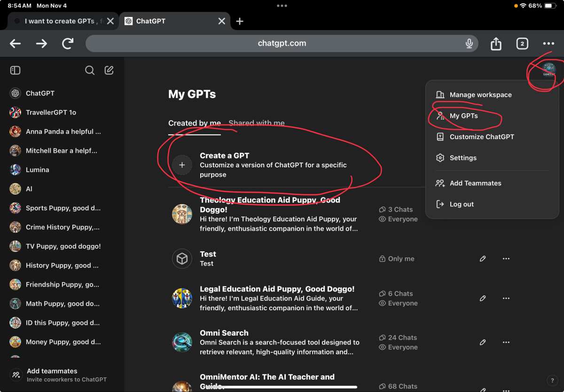Image resolution: width=564 pixels, height=392 pixels.
Task: Click the chatgpt.com address bar
Action: point(282,44)
